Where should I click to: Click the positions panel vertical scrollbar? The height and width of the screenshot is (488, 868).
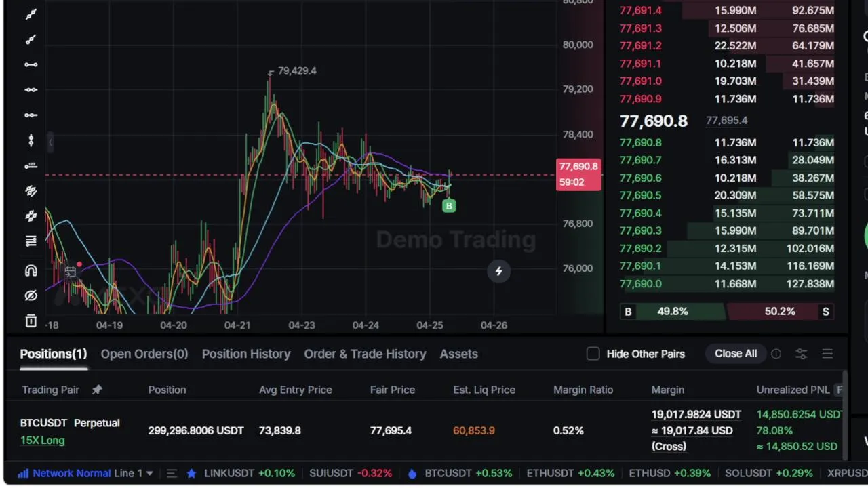click(x=844, y=413)
